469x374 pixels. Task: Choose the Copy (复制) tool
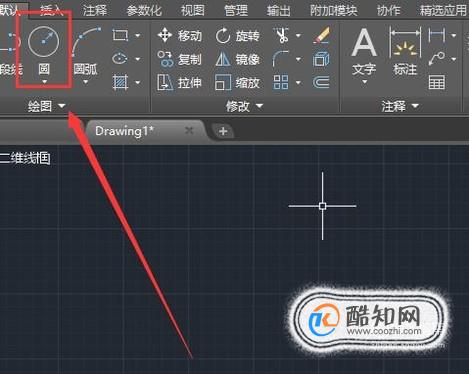click(x=180, y=59)
